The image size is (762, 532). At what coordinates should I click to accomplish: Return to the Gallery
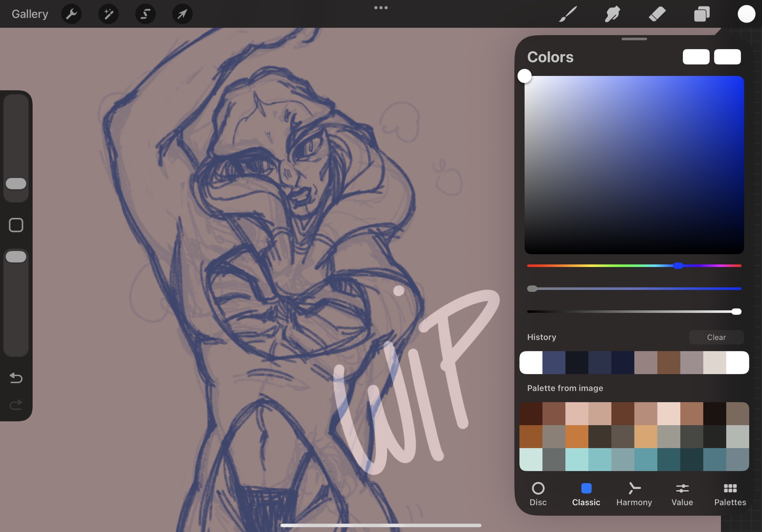click(30, 14)
